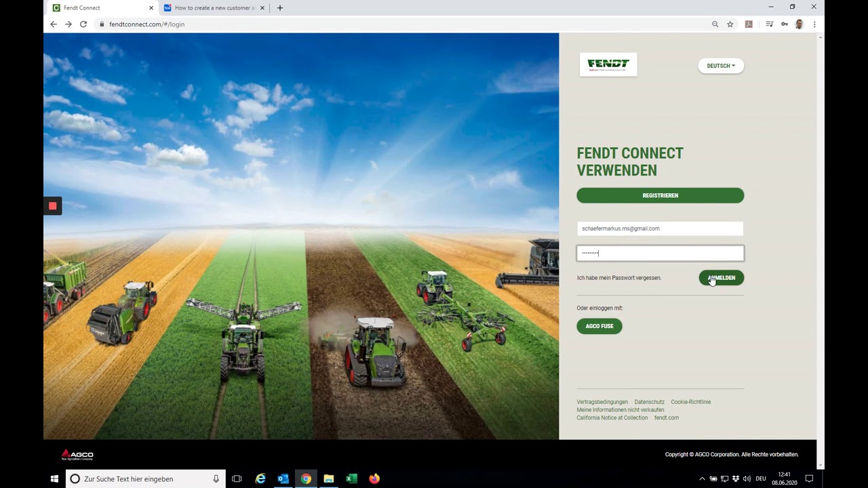Open the Windows notification center
This screenshot has width=868, height=488.
tap(809, 479)
